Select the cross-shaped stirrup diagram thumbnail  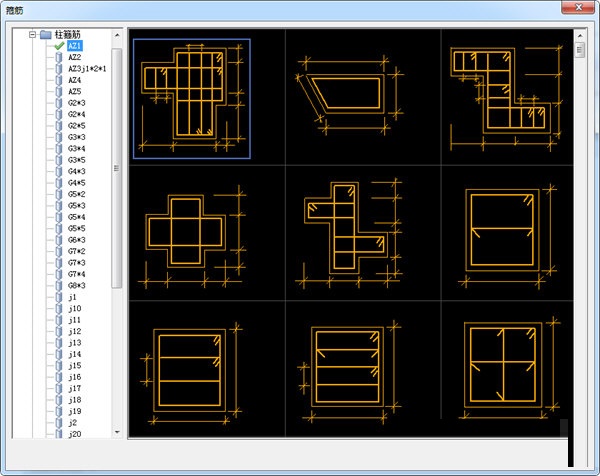(192, 231)
